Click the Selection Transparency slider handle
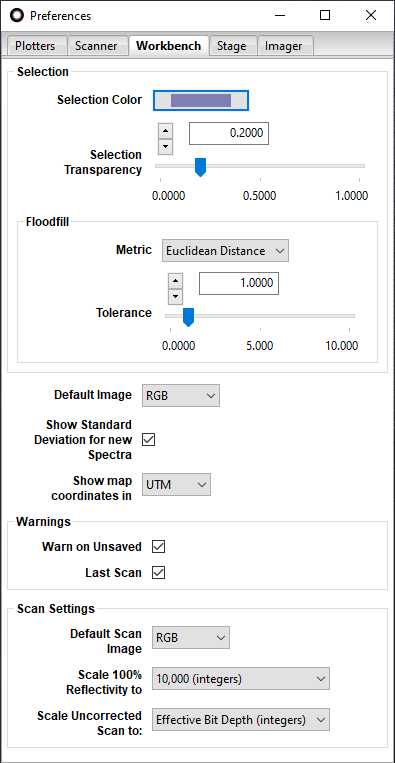This screenshot has width=395, height=763. 200,167
